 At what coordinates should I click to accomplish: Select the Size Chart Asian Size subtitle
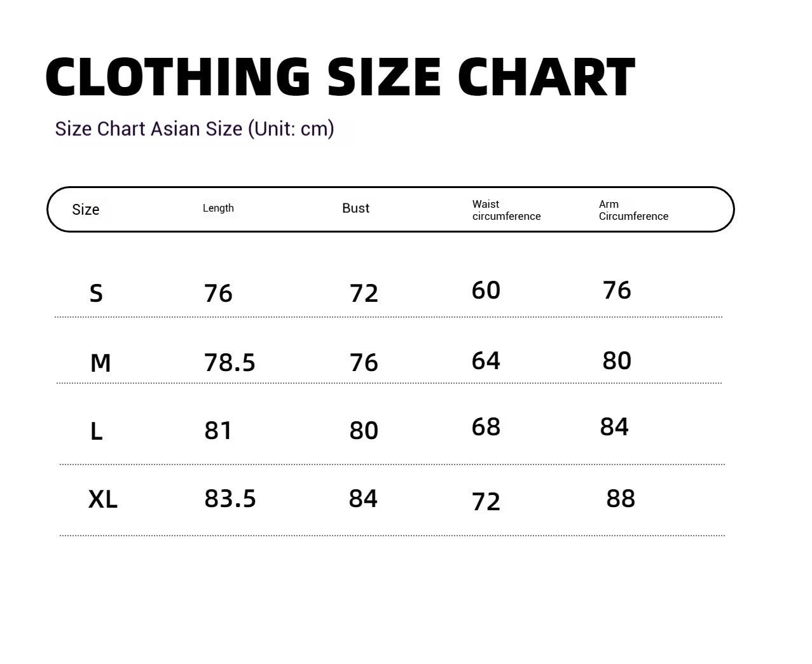click(x=195, y=129)
